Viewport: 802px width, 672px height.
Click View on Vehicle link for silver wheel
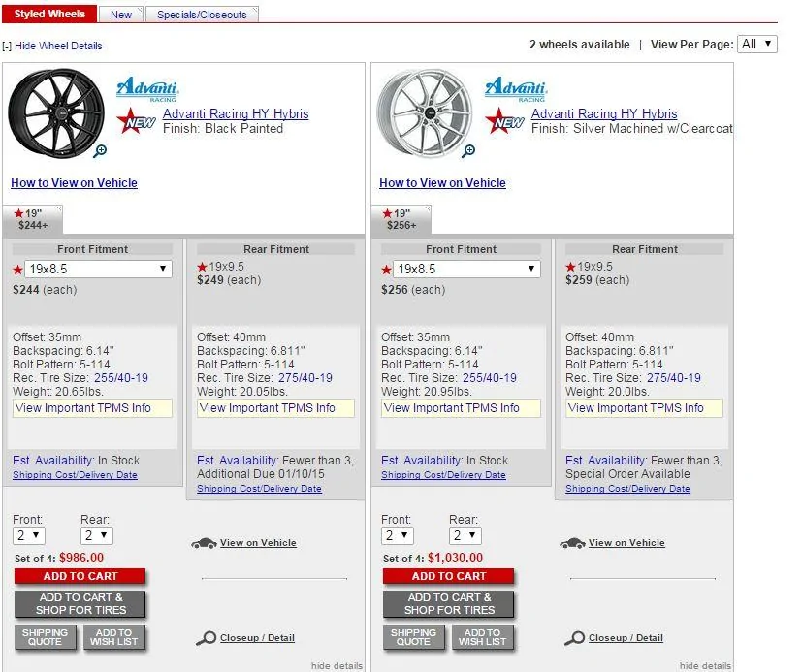point(626,543)
